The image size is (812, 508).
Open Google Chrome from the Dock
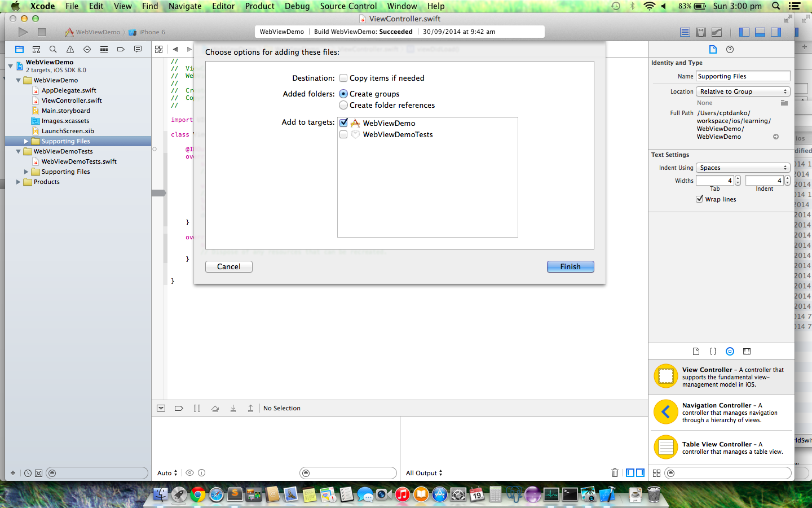click(x=197, y=494)
